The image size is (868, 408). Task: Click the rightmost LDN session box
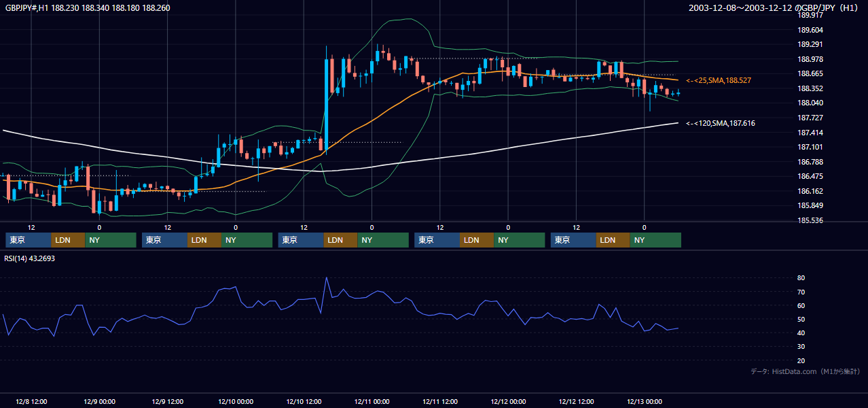pyautogui.click(x=613, y=240)
